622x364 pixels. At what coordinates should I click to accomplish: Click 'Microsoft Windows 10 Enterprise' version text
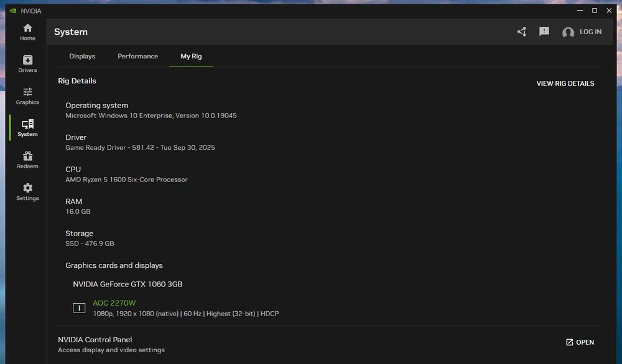[x=151, y=116]
